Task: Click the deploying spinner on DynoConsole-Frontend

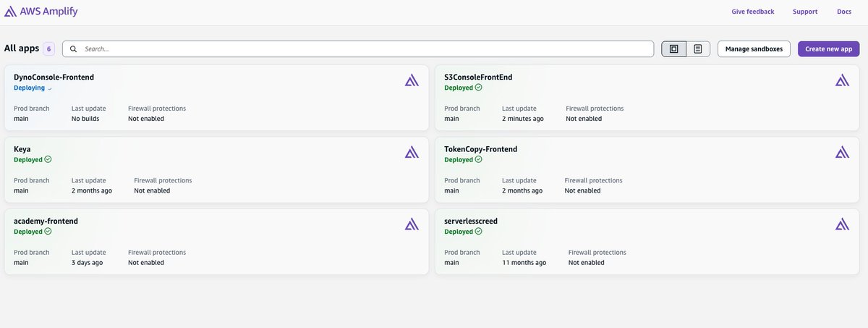Action: coord(50,88)
